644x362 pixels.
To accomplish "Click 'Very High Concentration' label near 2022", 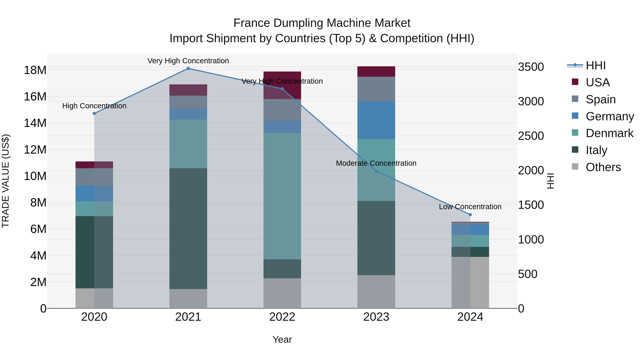I will (282, 81).
